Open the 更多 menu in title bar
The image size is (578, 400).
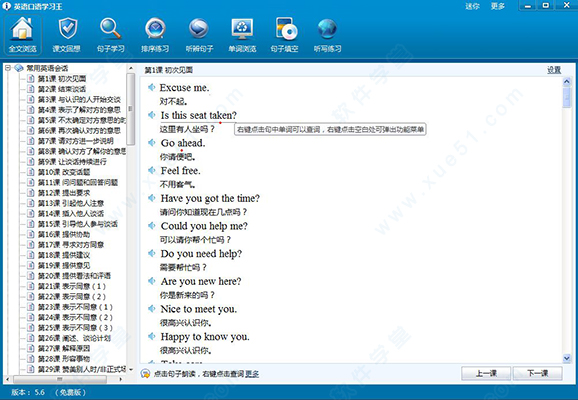[497, 6]
